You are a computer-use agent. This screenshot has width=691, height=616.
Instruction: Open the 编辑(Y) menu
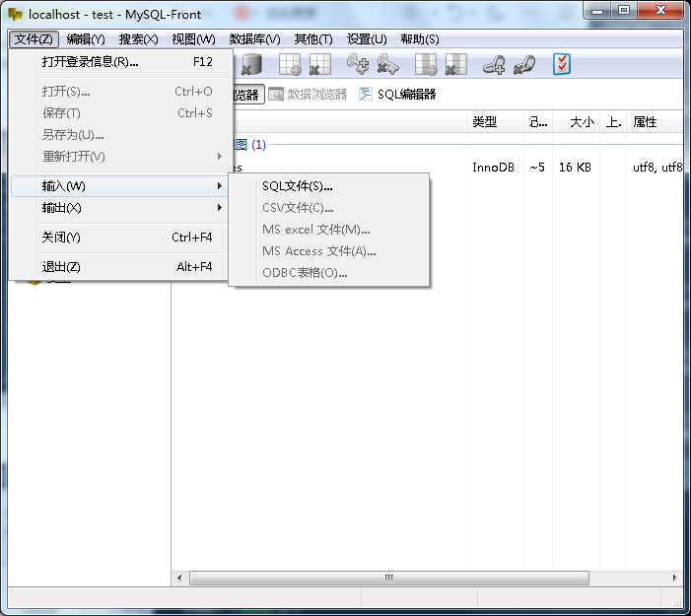pyautogui.click(x=86, y=39)
